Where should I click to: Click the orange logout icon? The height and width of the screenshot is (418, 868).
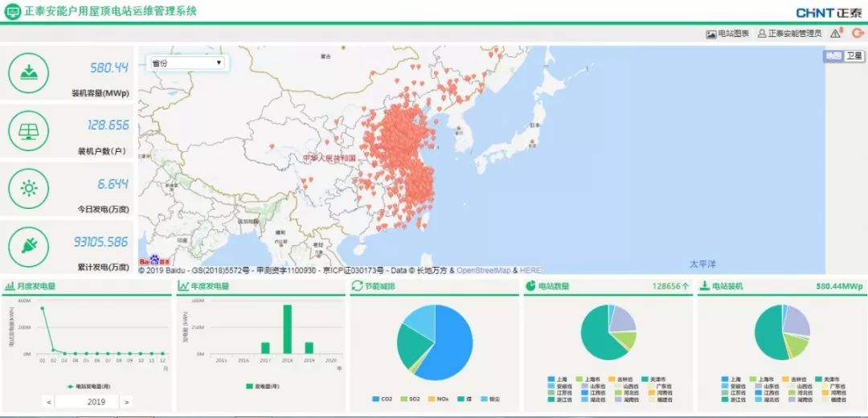(x=857, y=33)
